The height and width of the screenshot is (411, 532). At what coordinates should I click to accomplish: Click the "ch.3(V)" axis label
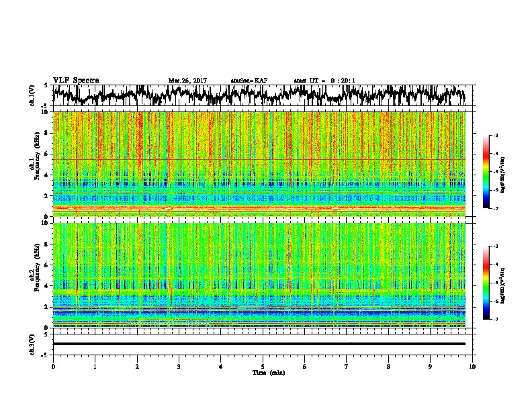pos(32,345)
